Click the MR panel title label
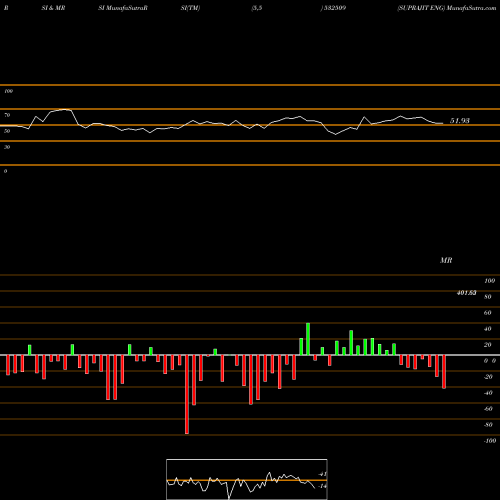The height and width of the screenshot is (500, 500). coord(446,260)
